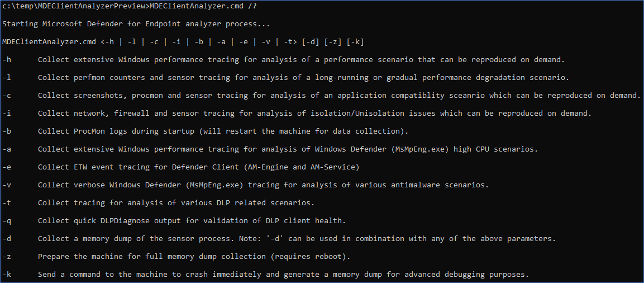Select the -h parameter flag
The width and height of the screenshot is (644, 283).
click(7, 60)
